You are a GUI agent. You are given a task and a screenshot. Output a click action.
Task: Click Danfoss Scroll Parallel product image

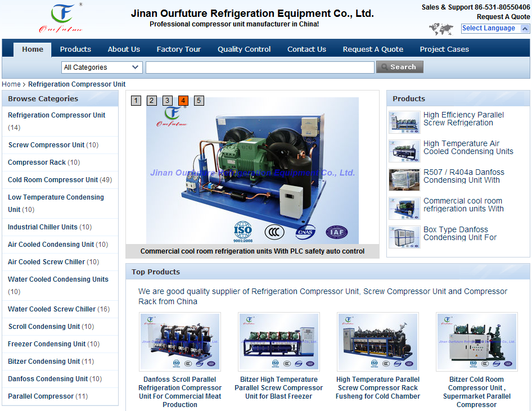point(180,341)
